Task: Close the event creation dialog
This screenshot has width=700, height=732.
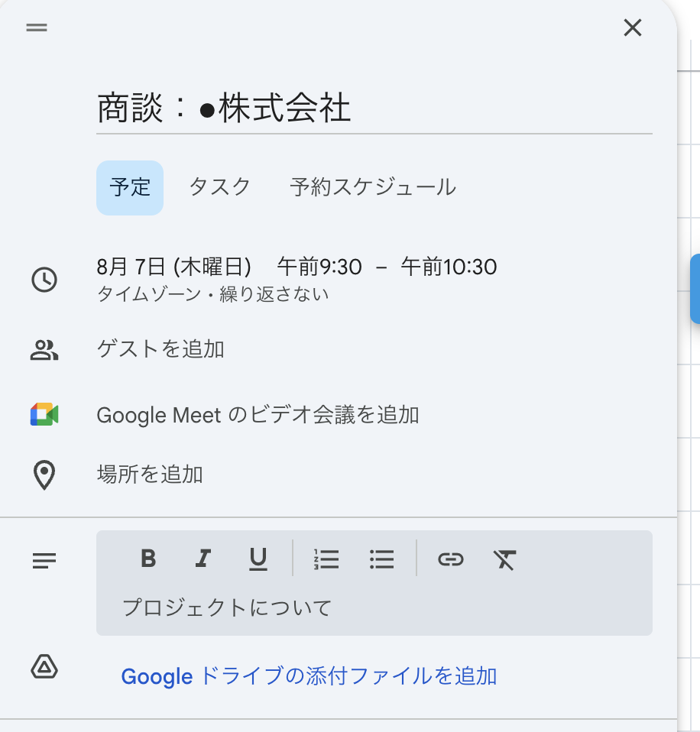Action: pos(632,28)
